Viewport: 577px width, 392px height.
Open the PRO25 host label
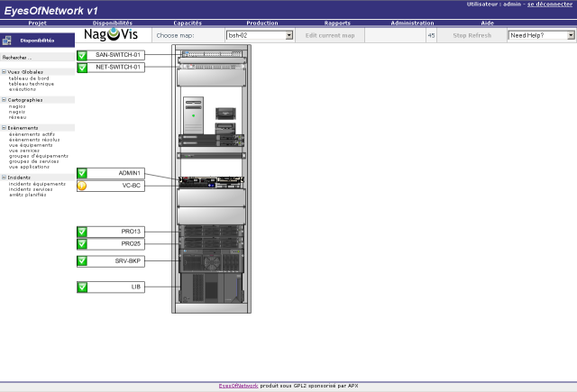coord(115,244)
